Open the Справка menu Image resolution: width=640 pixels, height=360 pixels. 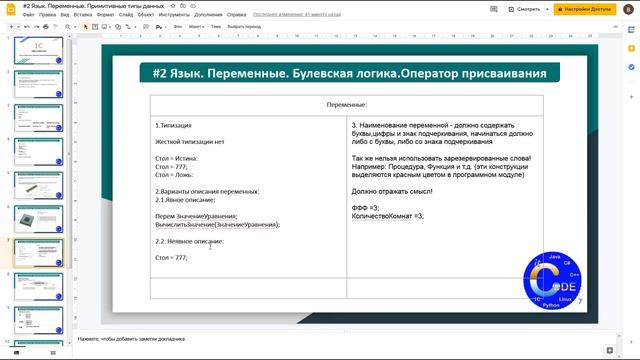point(237,15)
